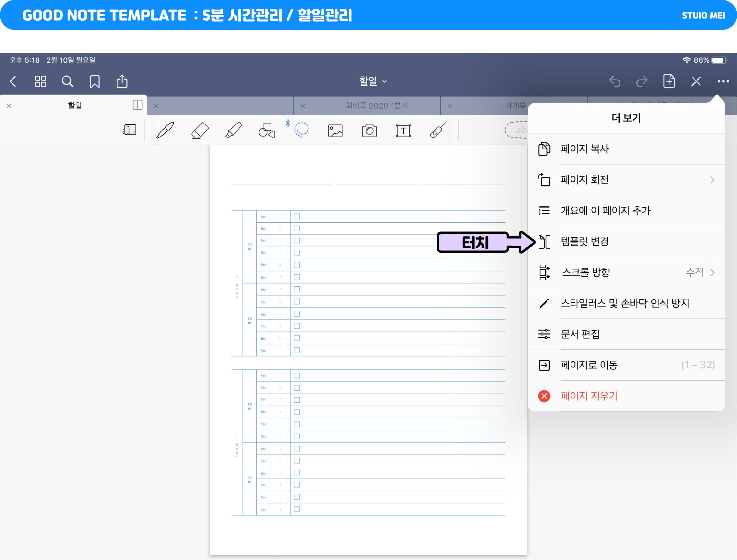Check the first 5m checkbox on page
737x560 pixels.
pyautogui.click(x=297, y=216)
